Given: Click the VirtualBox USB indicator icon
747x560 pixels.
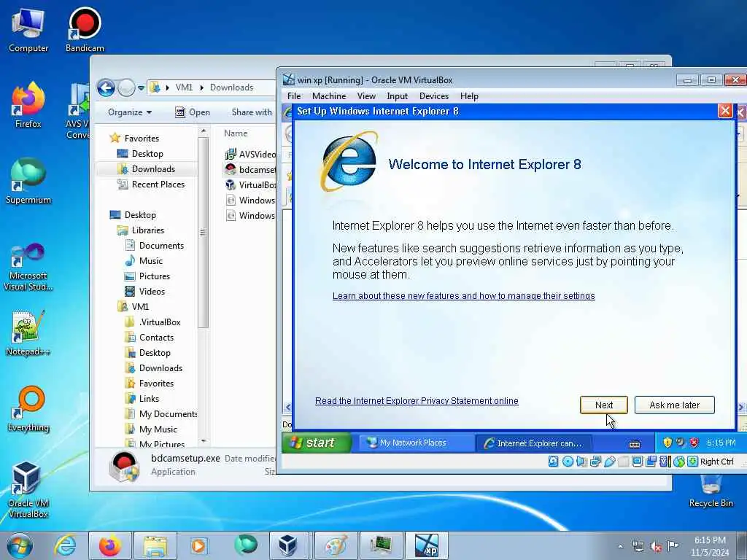Looking at the screenshot, I should click(x=609, y=461).
